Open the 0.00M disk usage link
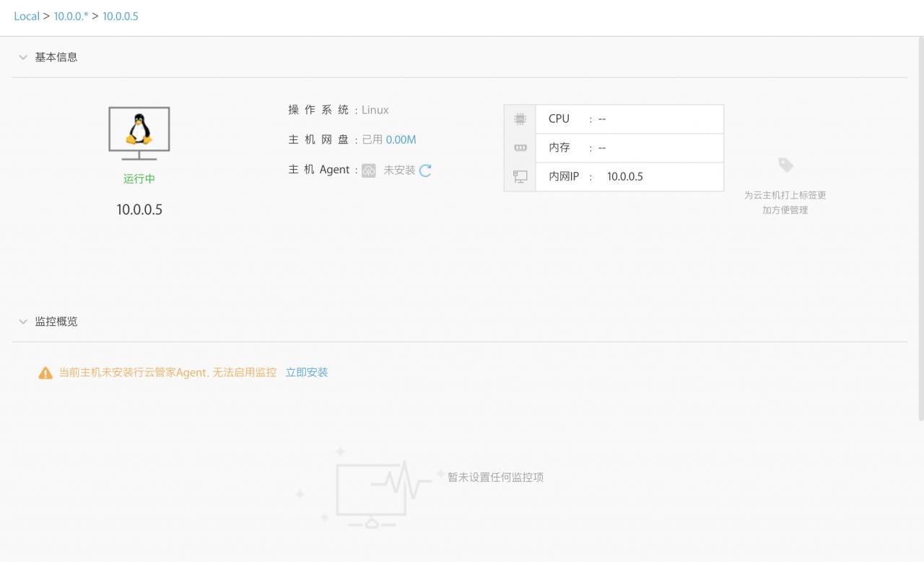 click(x=401, y=139)
